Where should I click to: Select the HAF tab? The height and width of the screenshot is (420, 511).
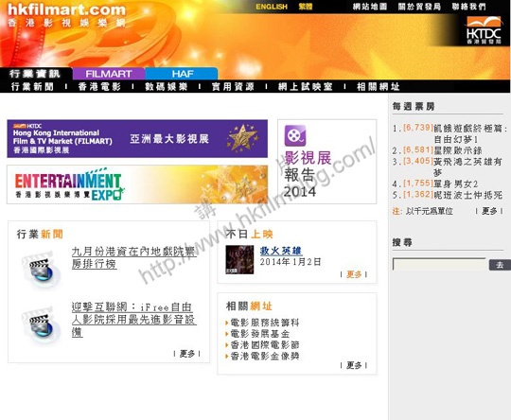coord(182,74)
